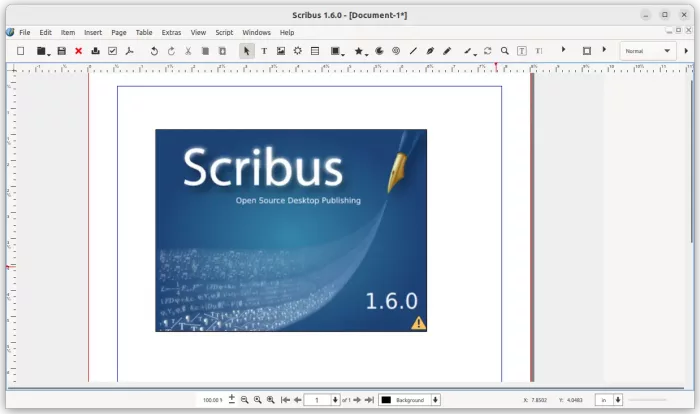Click the Background layer black color swatch

(x=386, y=400)
